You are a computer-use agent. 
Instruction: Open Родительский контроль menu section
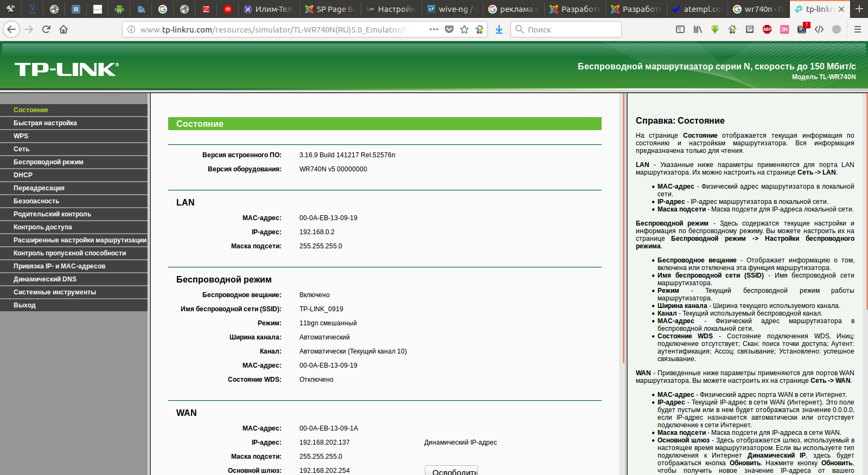pyautogui.click(x=74, y=214)
